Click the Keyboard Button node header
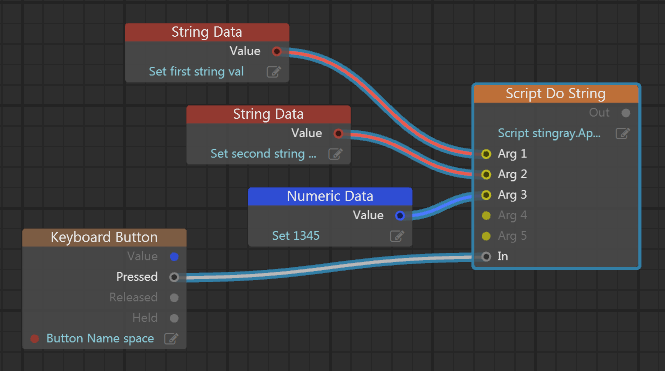665x371 pixels. (104, 237)
